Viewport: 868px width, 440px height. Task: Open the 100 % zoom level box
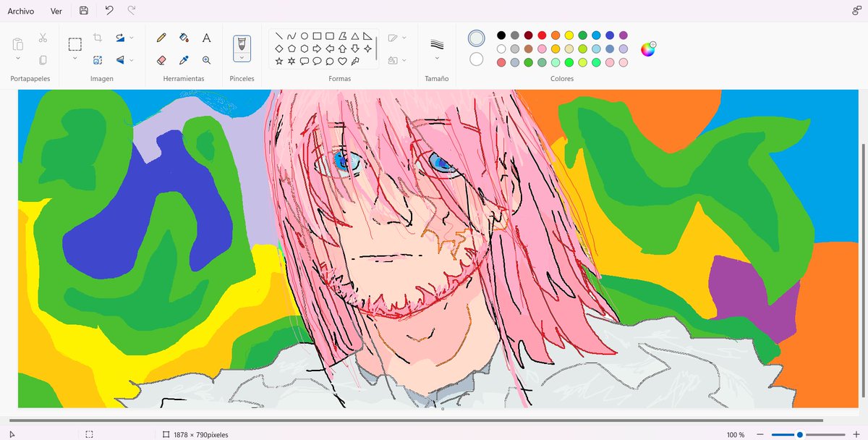(x=736, y=435)
